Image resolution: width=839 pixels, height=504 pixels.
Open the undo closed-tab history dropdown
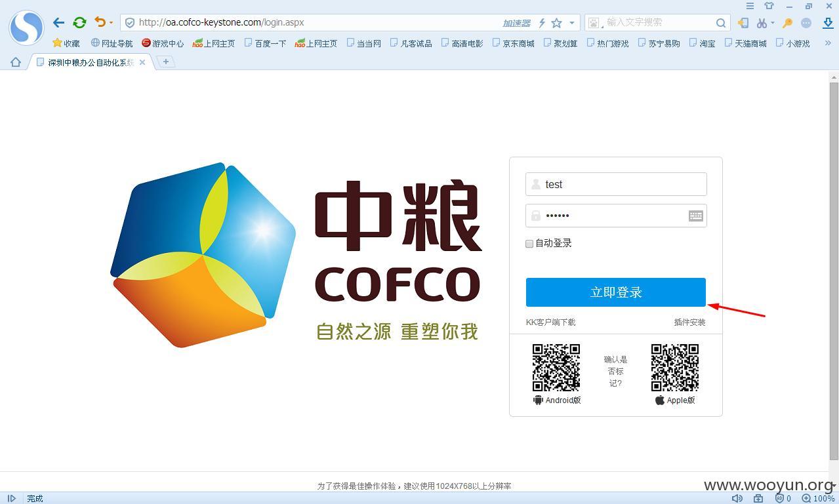[x=112, y=23]
